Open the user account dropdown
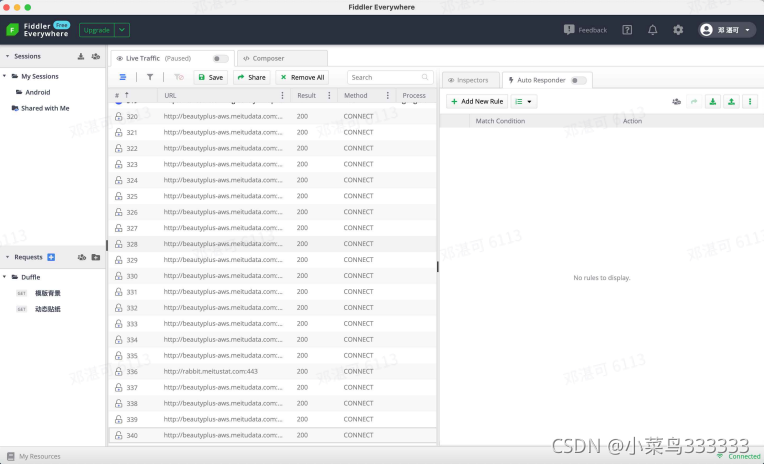Screen dimensions: 764x464 [727, 30]
